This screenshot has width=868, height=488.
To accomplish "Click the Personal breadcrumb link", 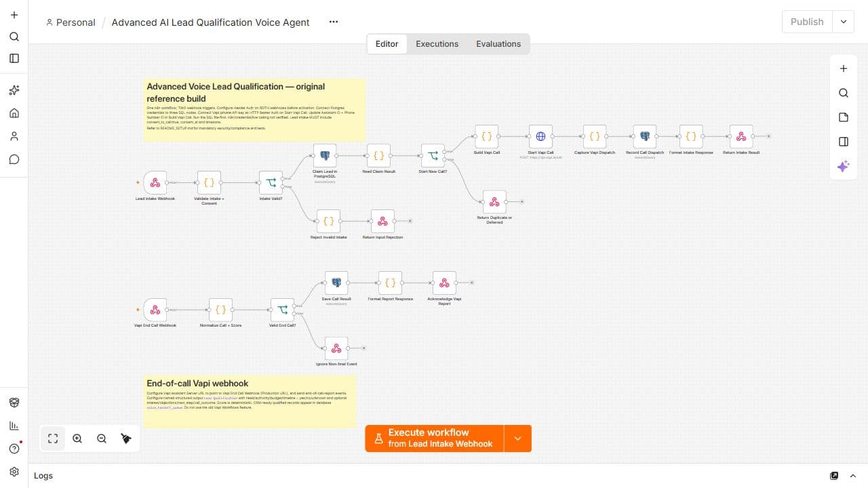I will [x=71, y=22].
